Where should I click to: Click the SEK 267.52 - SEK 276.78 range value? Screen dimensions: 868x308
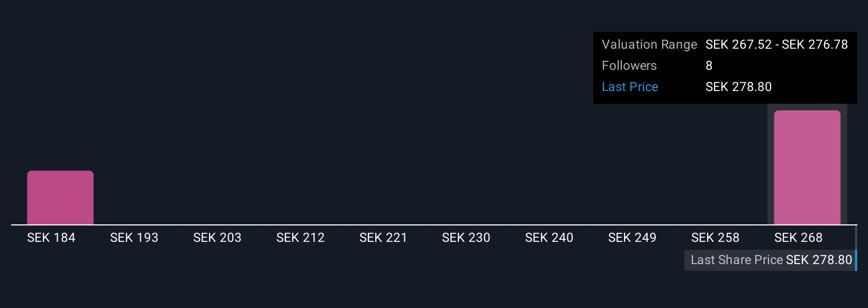click(777, 44)
